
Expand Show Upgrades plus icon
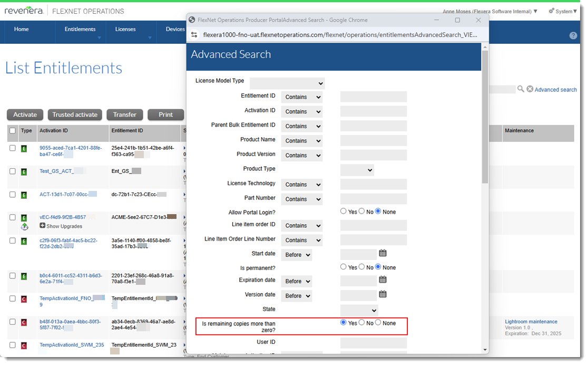click(43, 226)
